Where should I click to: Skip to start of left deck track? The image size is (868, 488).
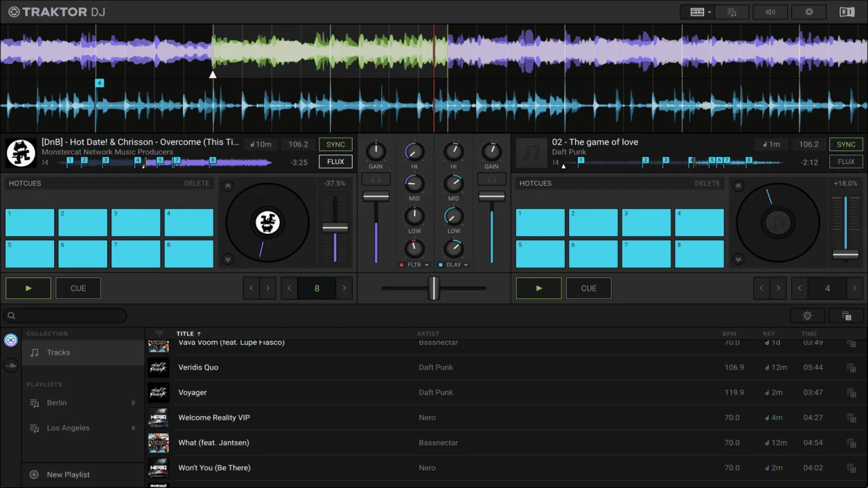pos(45,163)
